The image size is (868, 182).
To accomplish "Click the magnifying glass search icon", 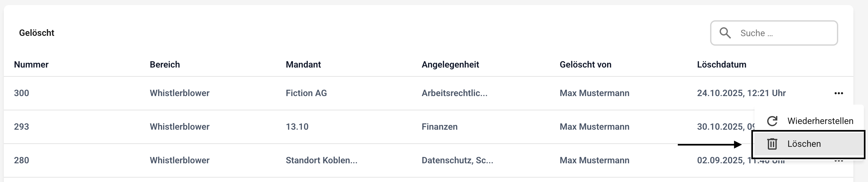I will 725,33.
